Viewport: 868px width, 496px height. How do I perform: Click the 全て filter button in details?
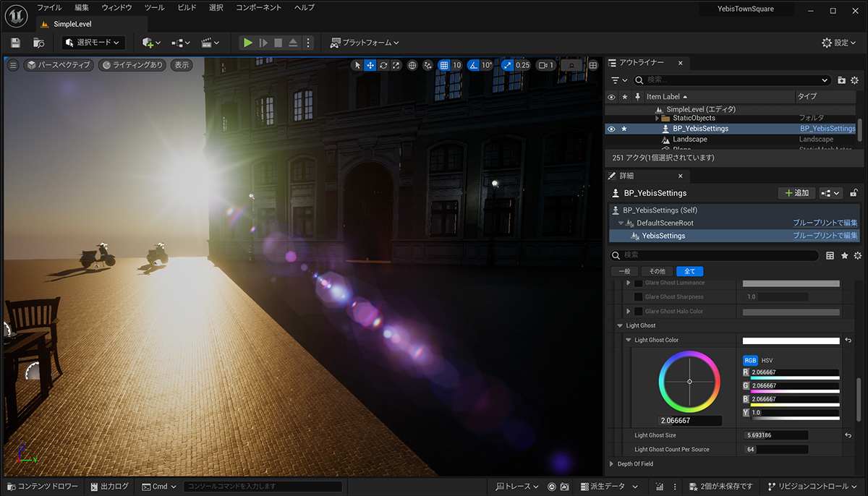tap(689, 271)
